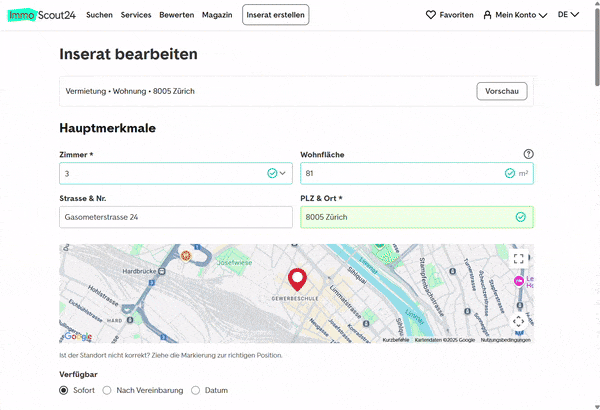
Task: Open the map in fullscreen view
Action: tap(518, 259)
